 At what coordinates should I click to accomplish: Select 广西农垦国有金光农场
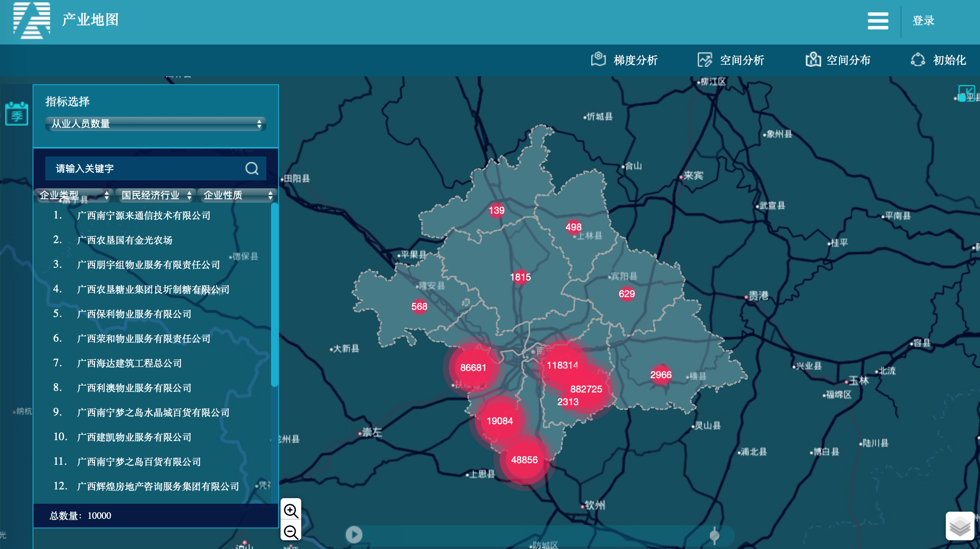tap(124, 240)
